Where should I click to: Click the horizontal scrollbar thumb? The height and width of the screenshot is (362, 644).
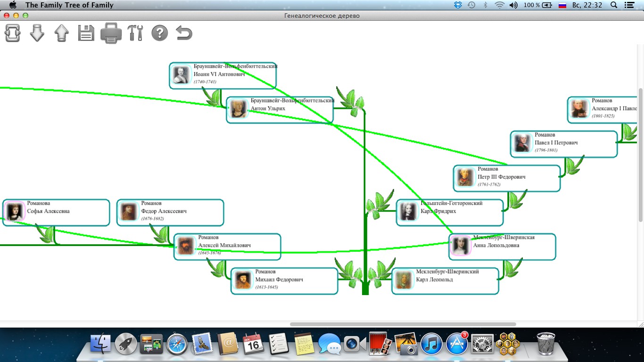pos(403,324)
